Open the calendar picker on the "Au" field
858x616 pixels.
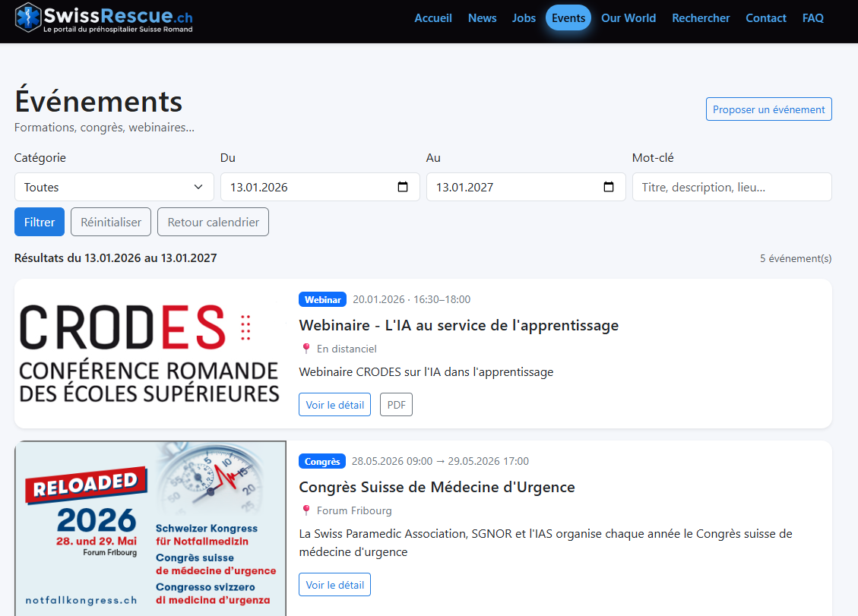pos(609,186)
